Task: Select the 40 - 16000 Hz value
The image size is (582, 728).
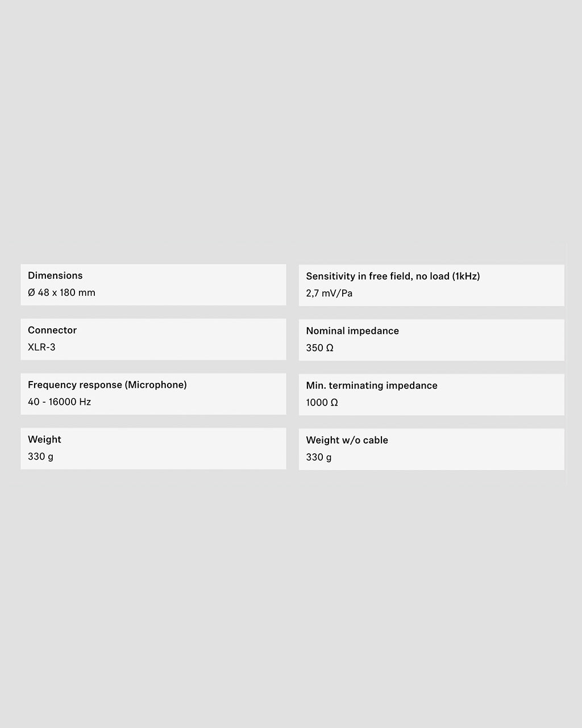Action: tap(59, 402)
